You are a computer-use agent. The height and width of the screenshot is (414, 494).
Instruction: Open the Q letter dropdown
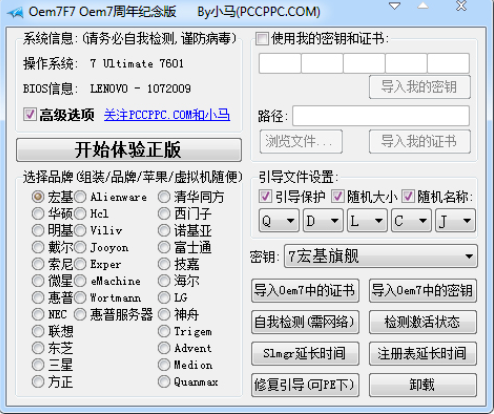point(279,221)
